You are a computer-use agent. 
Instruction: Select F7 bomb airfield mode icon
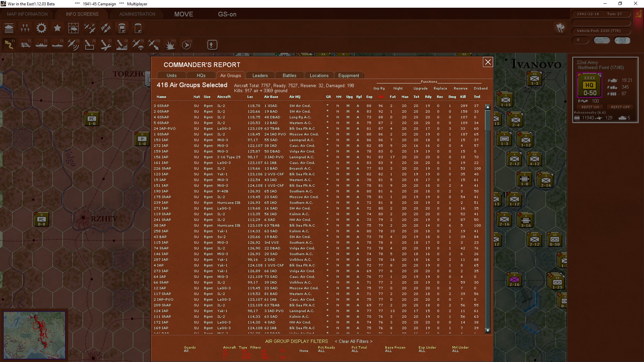click(x=106, y=45)
